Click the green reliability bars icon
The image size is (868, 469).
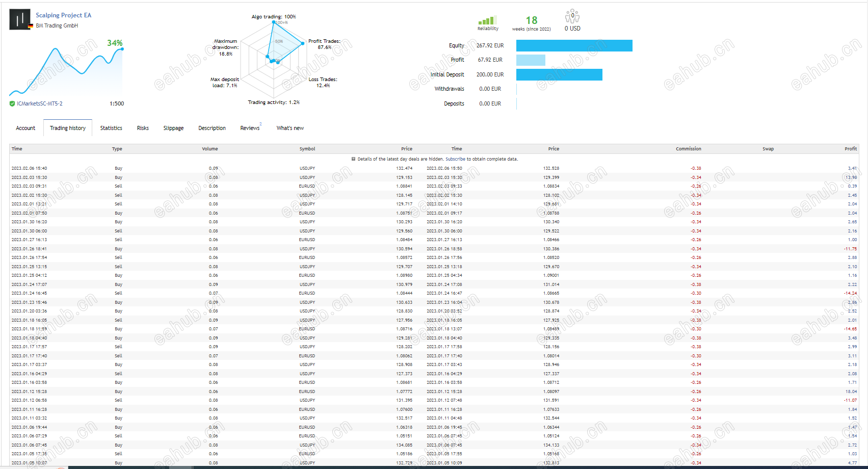pos(487,20)
